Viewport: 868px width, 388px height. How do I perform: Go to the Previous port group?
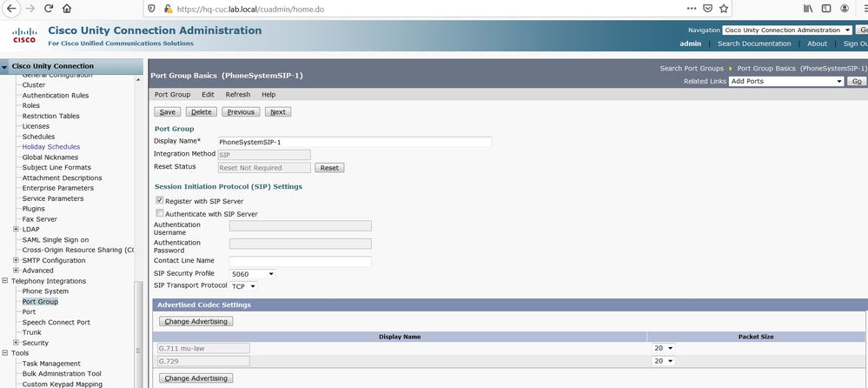point(241,112)
